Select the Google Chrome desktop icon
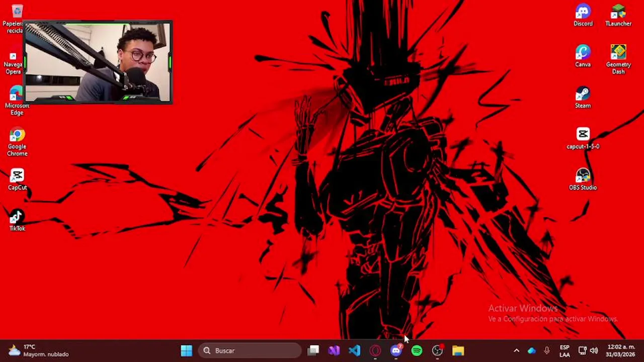The width and height of the screenshot is (644, 362). 17,142
